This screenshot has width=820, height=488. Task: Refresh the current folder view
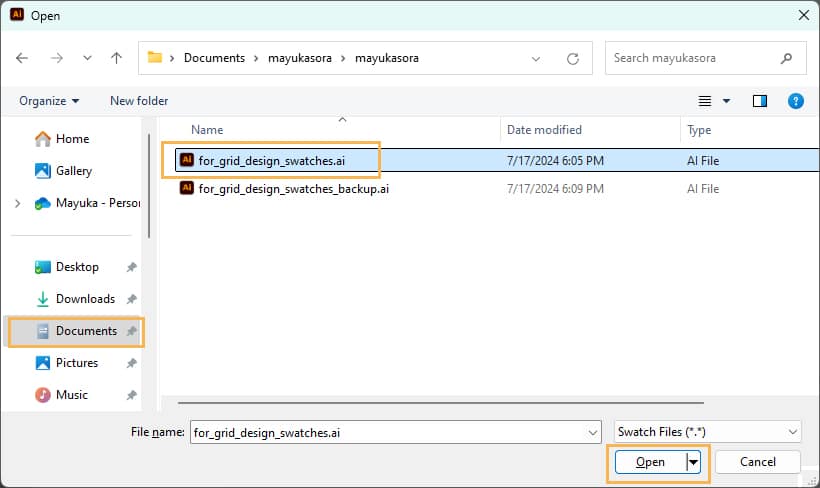572,58
